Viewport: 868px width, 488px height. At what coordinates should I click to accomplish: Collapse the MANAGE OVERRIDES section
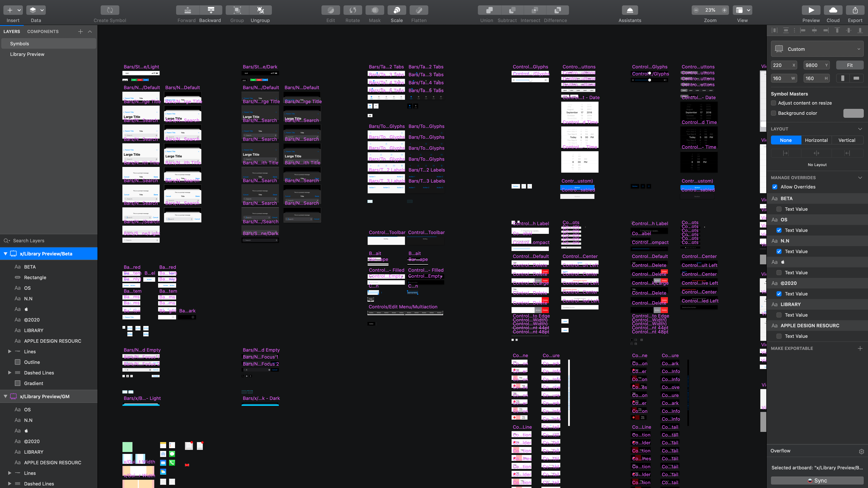860,177
